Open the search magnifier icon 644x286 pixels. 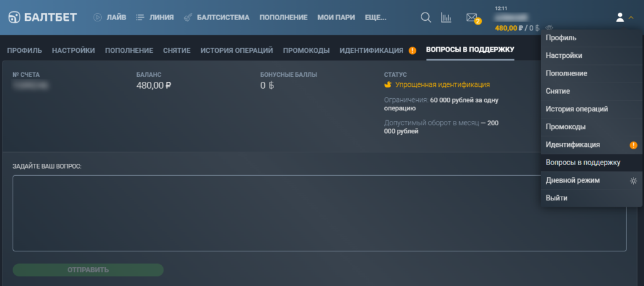426,17
